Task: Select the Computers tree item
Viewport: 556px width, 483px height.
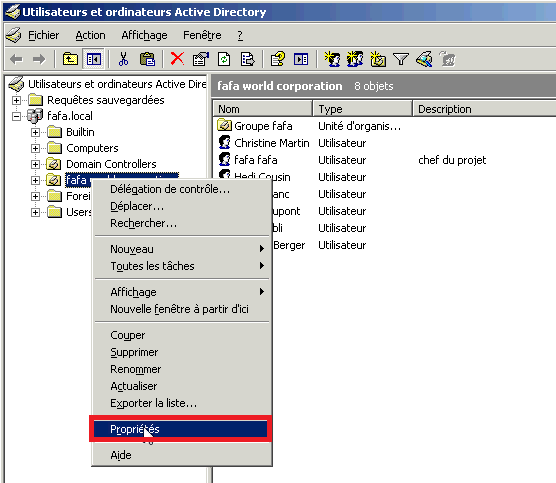Action: [x=92, y=148]
